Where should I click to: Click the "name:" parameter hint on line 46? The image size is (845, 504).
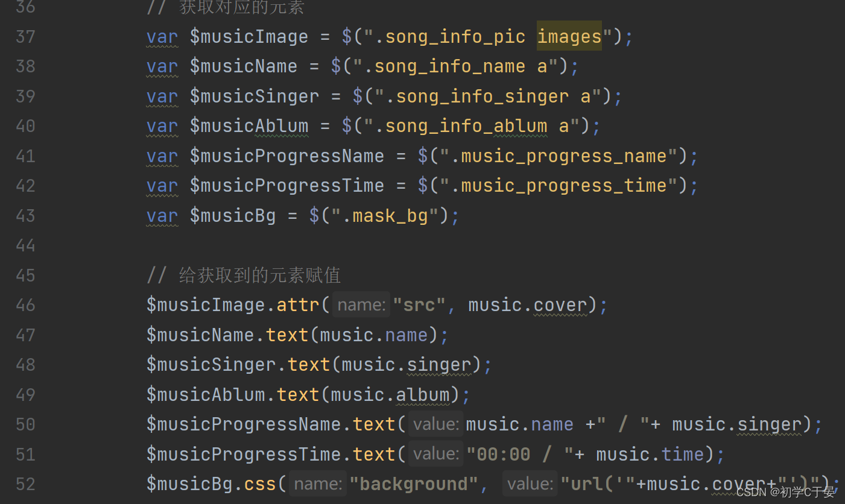tap(361, 305)
